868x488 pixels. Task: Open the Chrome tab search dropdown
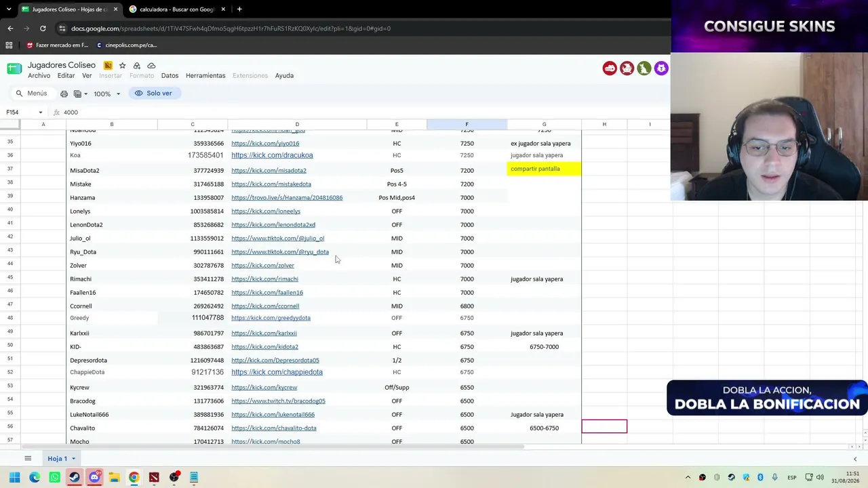coord(9,9)
